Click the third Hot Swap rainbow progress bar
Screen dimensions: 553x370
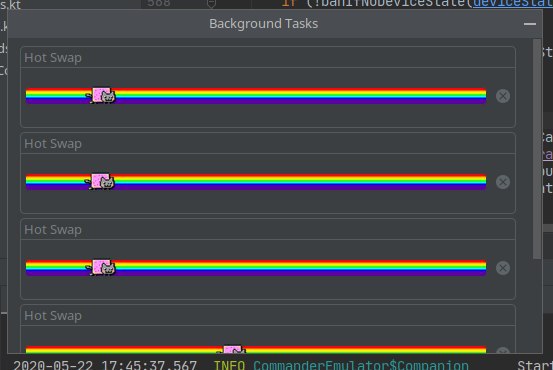click(x=256, y=268)
